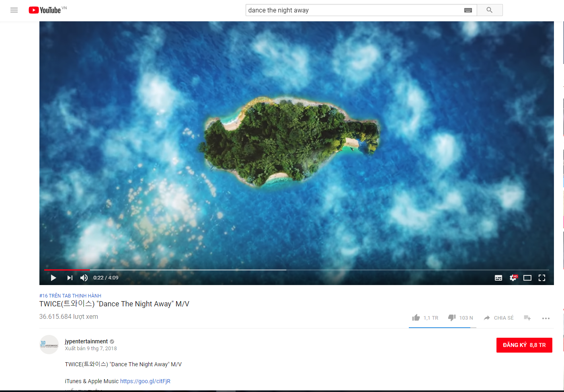Seek along the video progress bar
The image size is (564, 392).
coord(296,270)
